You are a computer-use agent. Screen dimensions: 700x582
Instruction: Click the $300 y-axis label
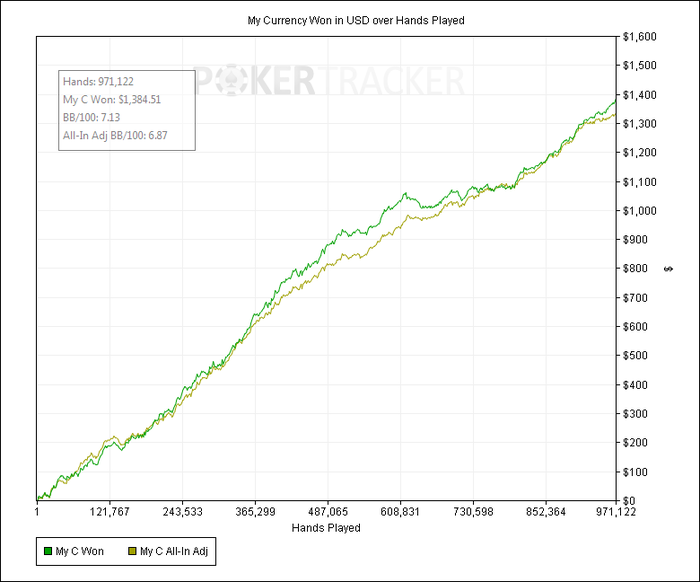(635, 414)
